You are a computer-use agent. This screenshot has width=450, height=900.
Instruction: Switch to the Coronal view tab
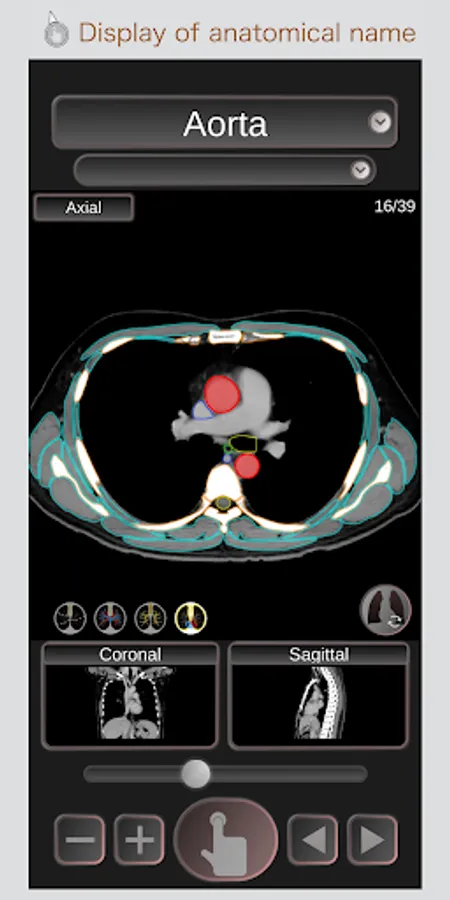tap(130, 654)
